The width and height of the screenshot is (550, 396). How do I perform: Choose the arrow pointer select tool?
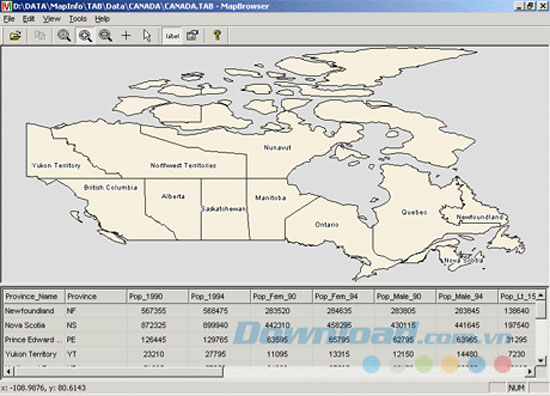(147, 35)
